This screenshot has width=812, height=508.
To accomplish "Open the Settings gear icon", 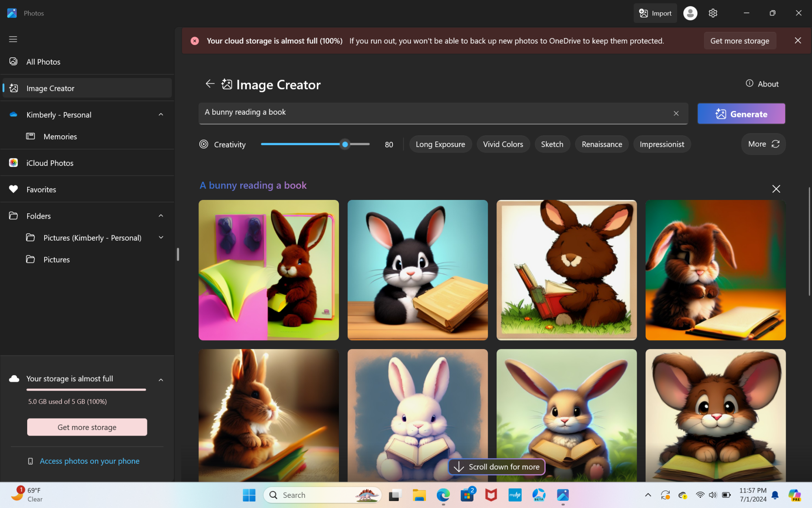I will 713,13.
